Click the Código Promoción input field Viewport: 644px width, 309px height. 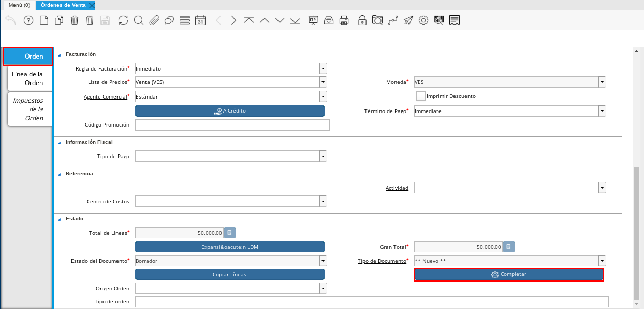tap(232, 125)
